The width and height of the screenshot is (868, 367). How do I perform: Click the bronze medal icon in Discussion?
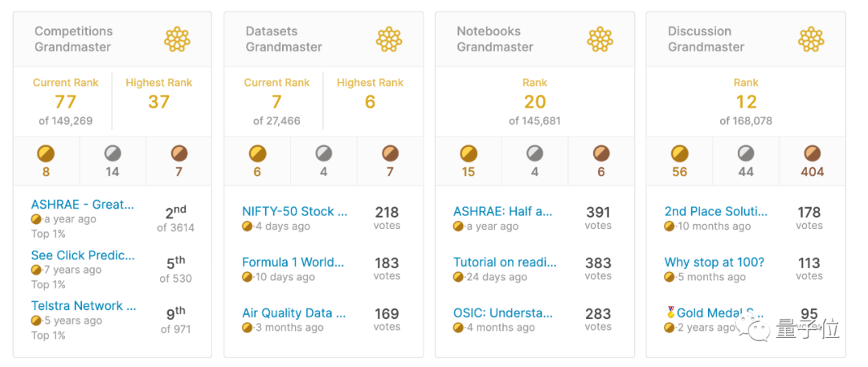click(x=812, y=153)
